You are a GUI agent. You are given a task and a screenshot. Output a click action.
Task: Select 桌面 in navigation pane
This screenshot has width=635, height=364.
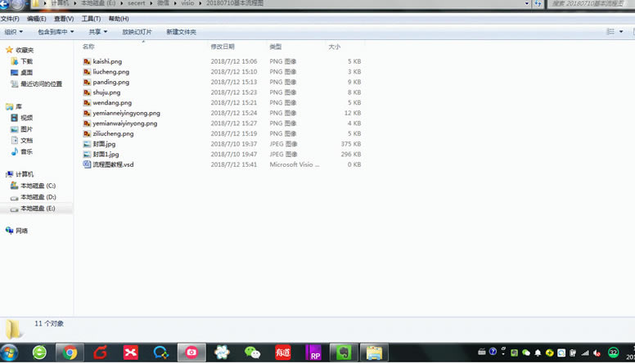(x=22, y=73)
